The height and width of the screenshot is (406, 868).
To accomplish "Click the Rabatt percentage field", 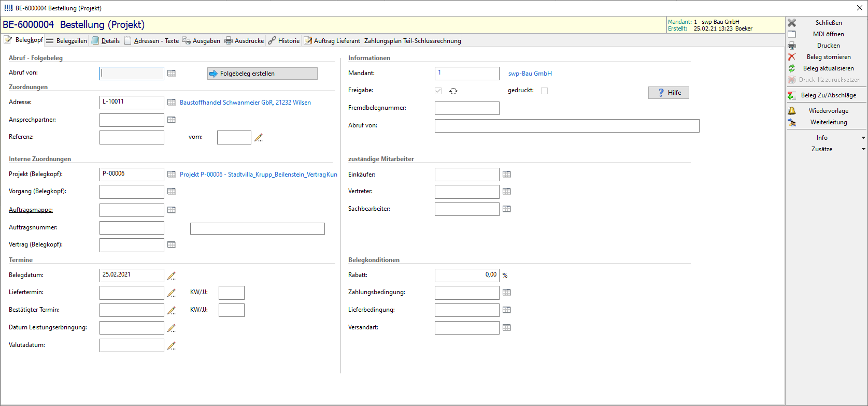I will [467, 275].
